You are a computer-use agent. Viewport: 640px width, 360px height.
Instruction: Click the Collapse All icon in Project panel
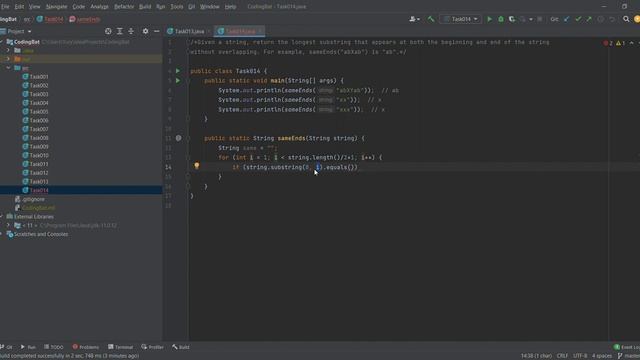pos(131,31)
